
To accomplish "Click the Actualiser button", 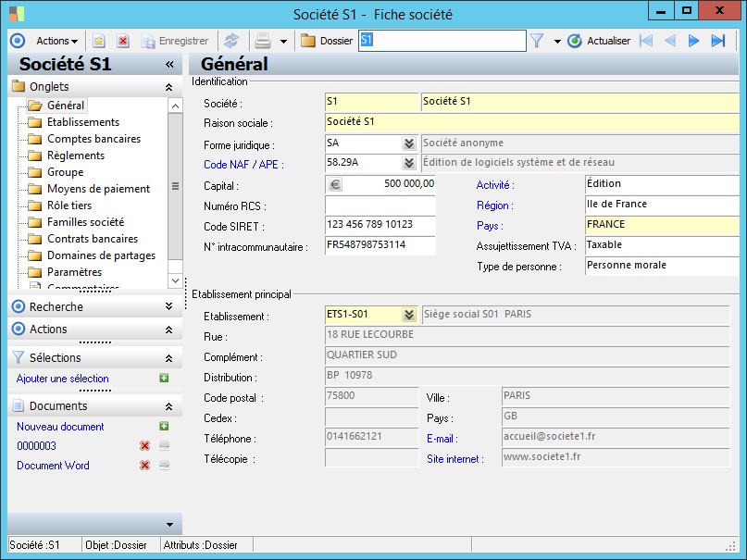I will pyautogui.click(x=599, y=41).
